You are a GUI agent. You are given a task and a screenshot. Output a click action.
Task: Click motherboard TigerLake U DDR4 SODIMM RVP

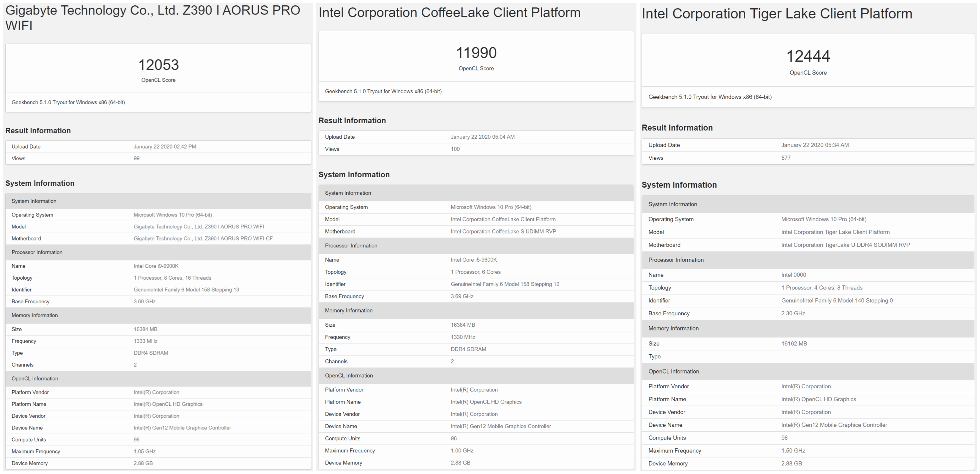tap(846, 245)
